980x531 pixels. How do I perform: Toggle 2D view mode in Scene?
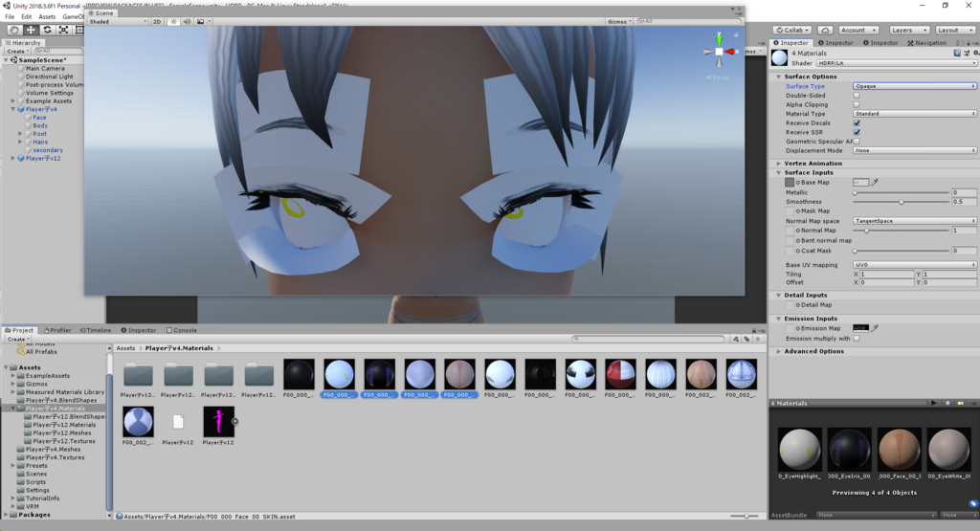[157, 21]
